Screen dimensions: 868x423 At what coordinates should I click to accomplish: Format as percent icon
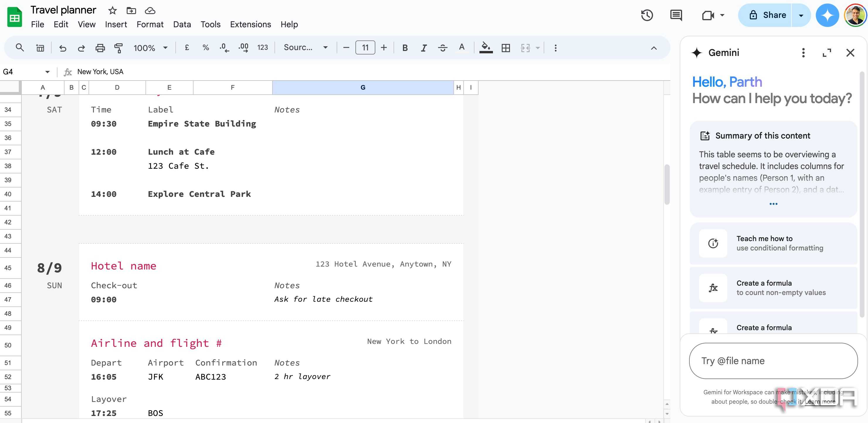click(206, 48)
